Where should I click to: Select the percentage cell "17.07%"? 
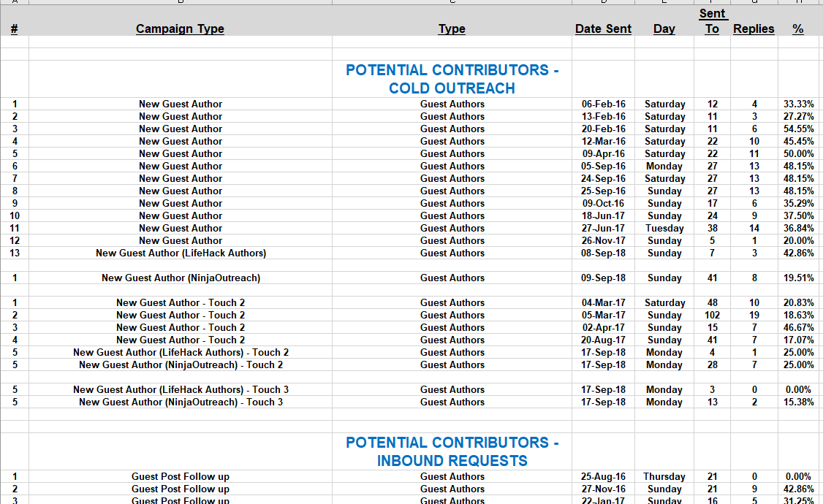[798, 340]
